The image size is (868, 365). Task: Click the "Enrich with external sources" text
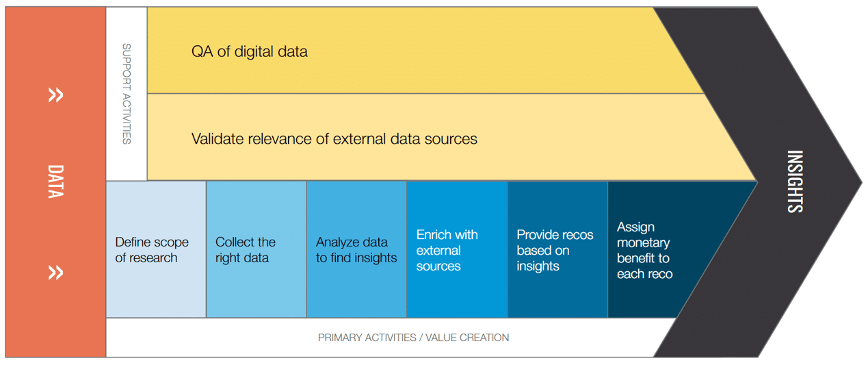tap(447, 250)
